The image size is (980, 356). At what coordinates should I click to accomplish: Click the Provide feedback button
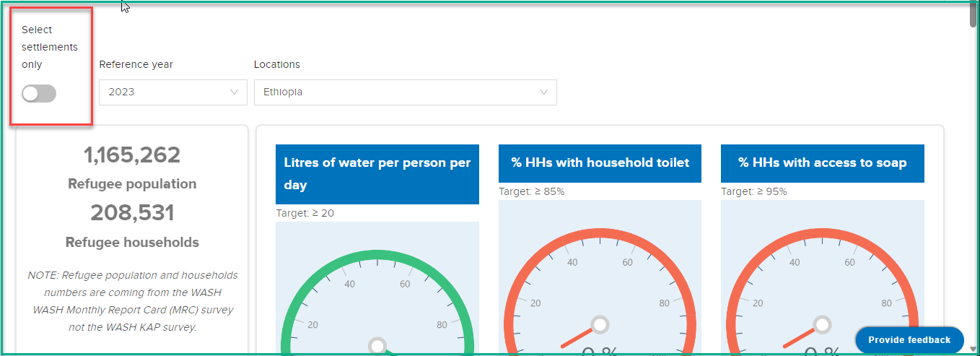(909, 340)
